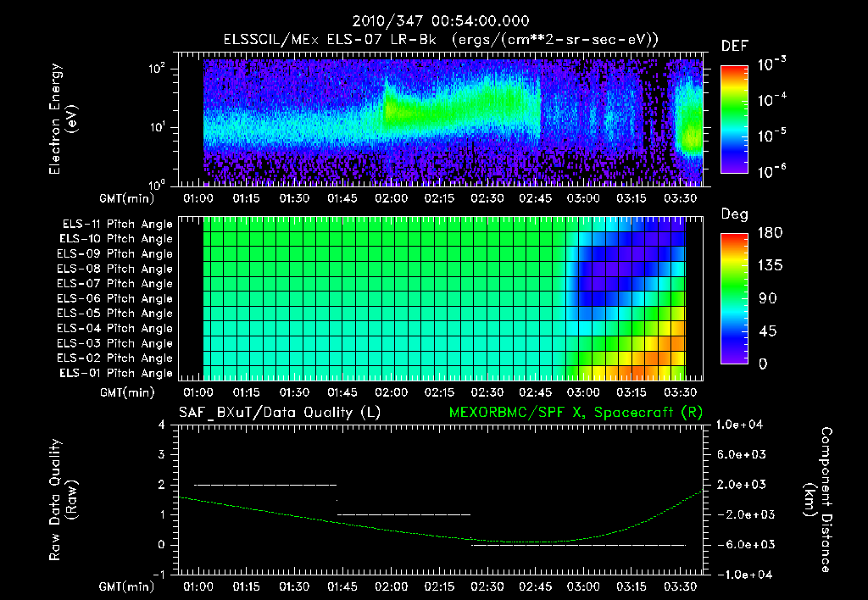Click GMT(min) label beneath the spectrogram
Screen dimensions: 868x600
click(127, 198)
